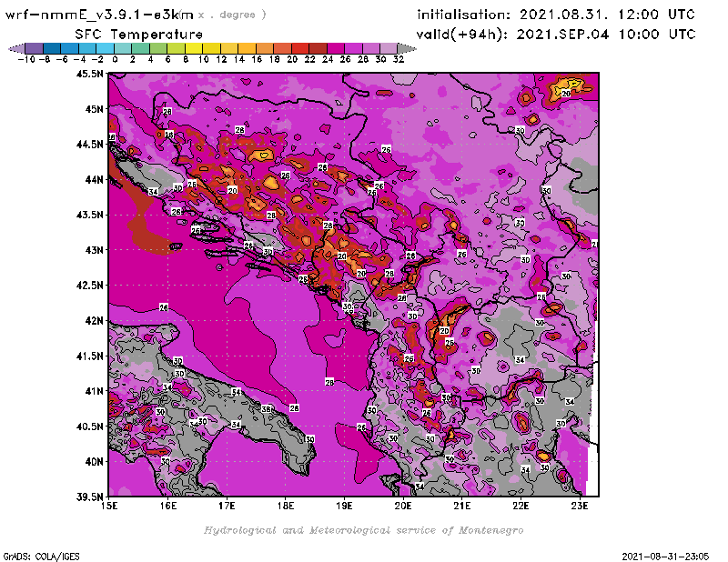The image size is (728, 562).
Task: Click the '45N' latitude axis label
Action: coord(94,108)
